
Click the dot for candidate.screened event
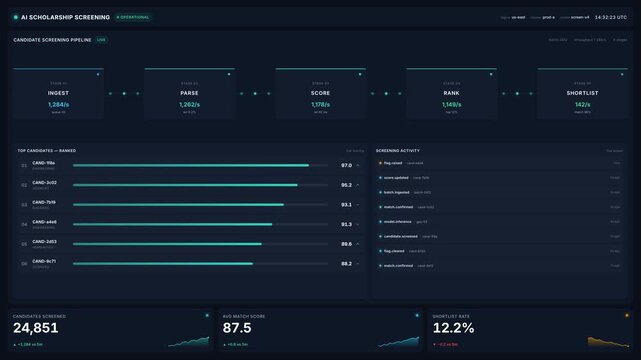380,237
